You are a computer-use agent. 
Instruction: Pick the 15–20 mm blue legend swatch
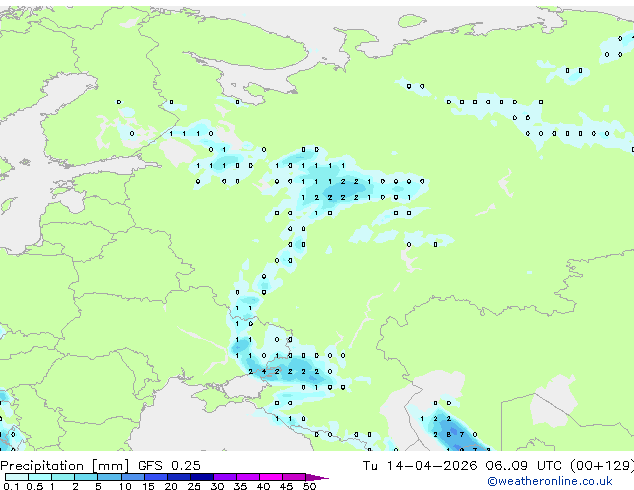point(155,477)
